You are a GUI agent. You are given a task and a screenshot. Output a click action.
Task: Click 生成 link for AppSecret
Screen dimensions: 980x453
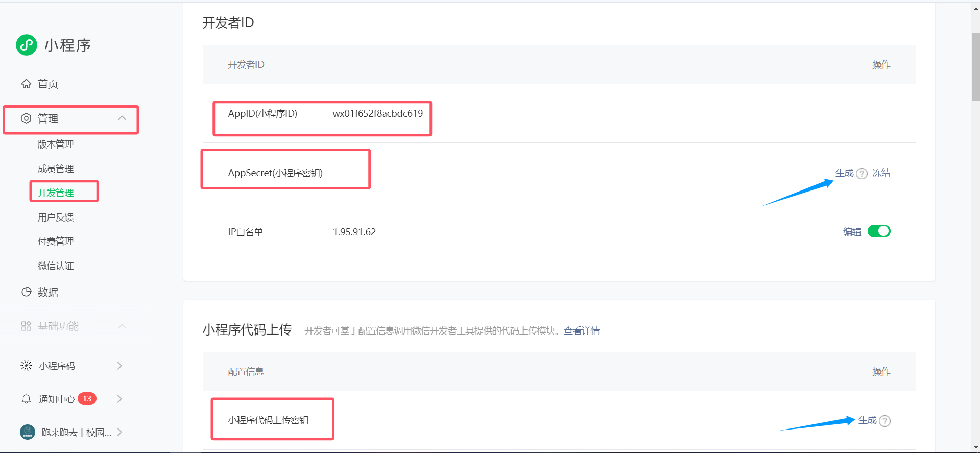(x=844, y=173)
